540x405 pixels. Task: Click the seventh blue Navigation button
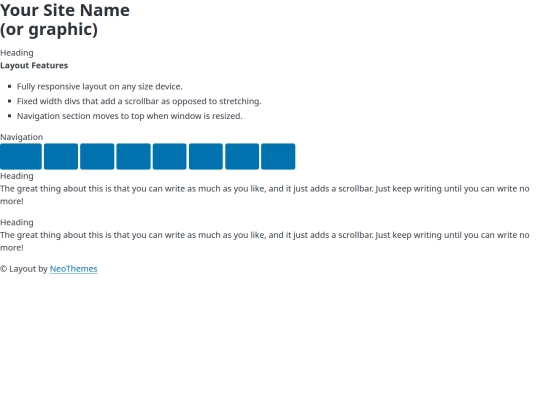point(242,156)
